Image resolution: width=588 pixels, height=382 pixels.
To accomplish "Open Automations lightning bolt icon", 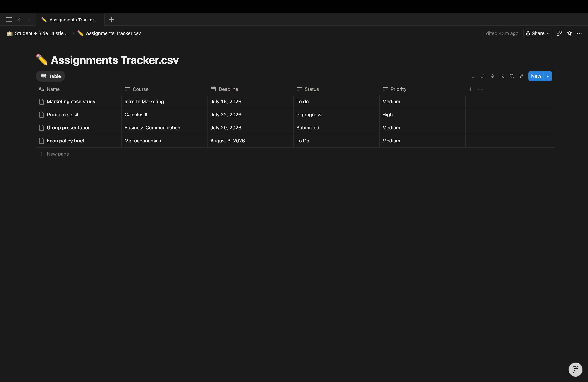I will tap(492, 76).
